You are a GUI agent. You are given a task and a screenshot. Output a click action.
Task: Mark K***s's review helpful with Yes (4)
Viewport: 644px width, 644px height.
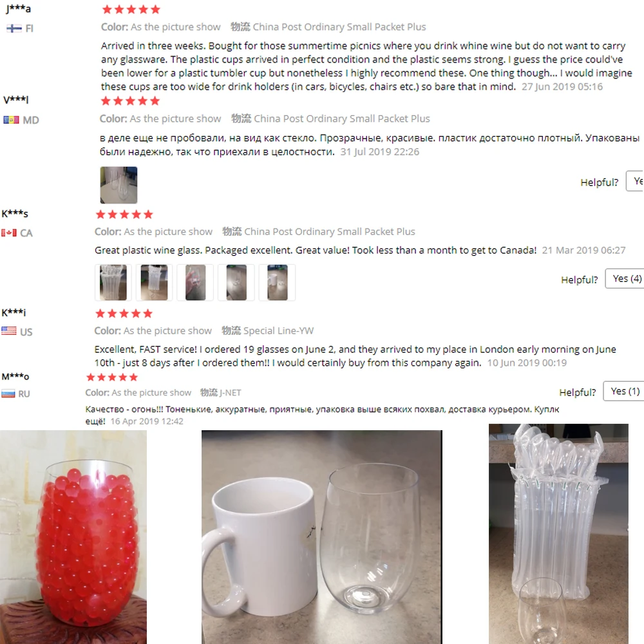625,278
